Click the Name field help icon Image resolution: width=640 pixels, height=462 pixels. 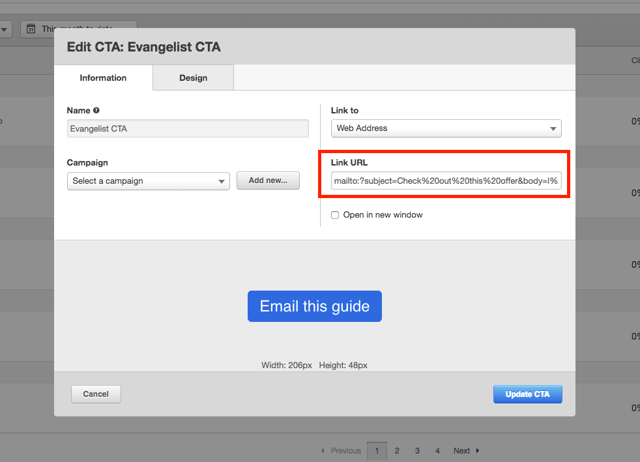pos(97,110)
